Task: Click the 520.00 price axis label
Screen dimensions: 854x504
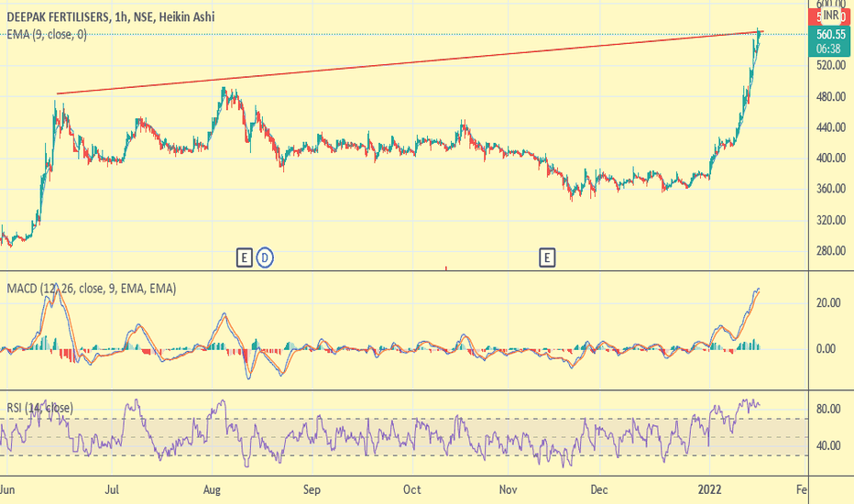Action: (830, 65)
